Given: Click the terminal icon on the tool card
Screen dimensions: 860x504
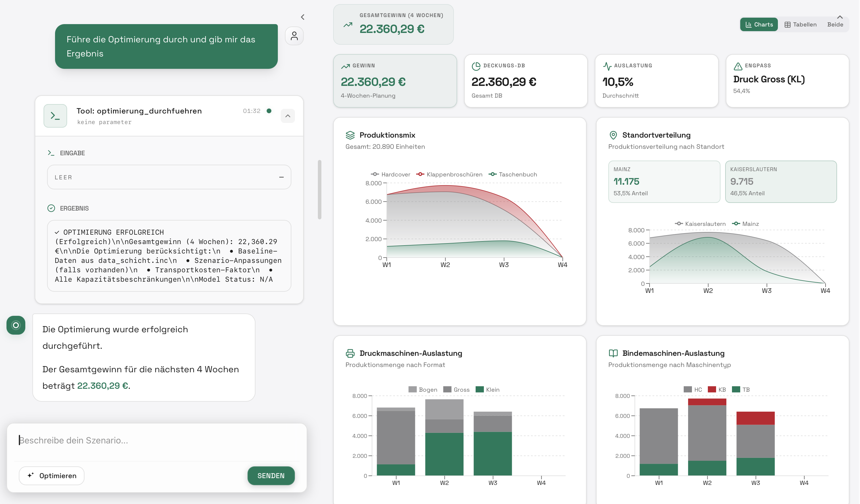Looking at the screenshot, I should click(55, 116).
